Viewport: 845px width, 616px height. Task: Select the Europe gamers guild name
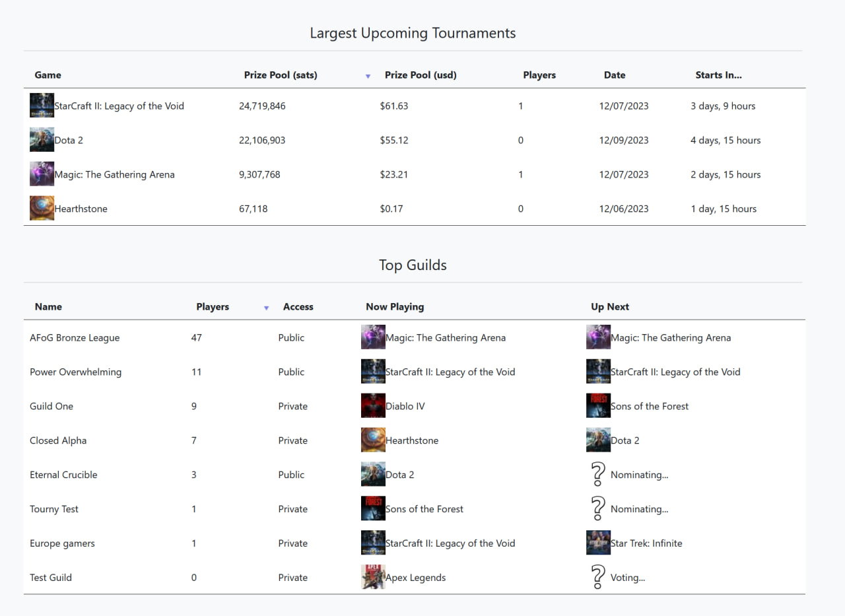(62, 543)
